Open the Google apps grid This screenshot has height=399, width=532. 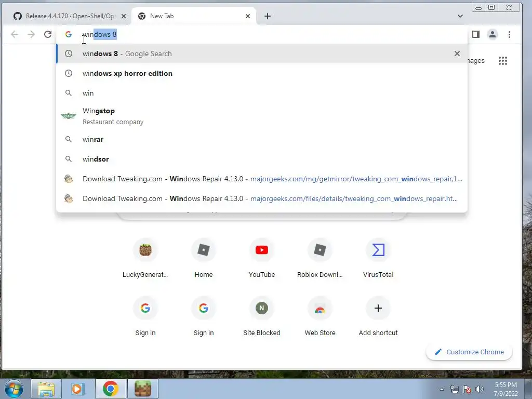(x=503, y=61)
